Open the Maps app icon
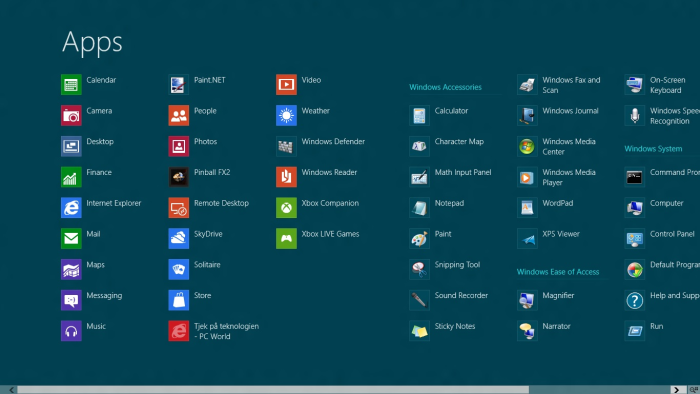 pyautogui.click(x=71, y=270)
